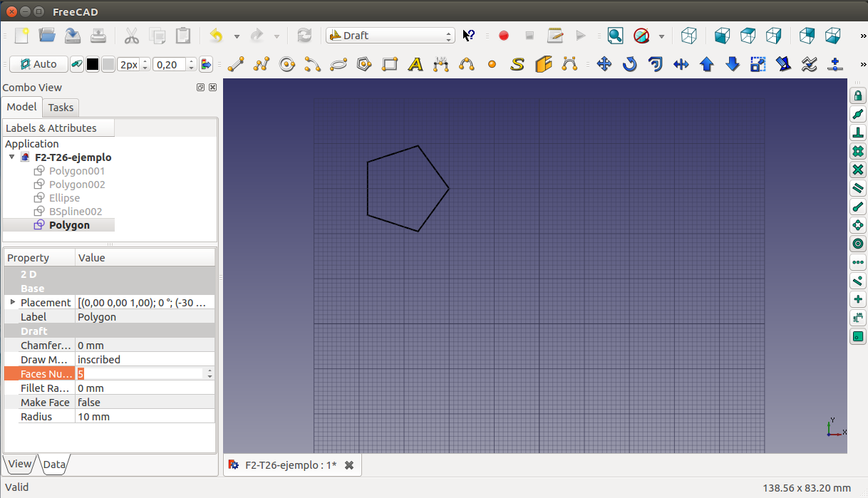Activate the Draft Text tool
Image resolution: width=868 pixels, height=498 pixels.
[415, 65]
